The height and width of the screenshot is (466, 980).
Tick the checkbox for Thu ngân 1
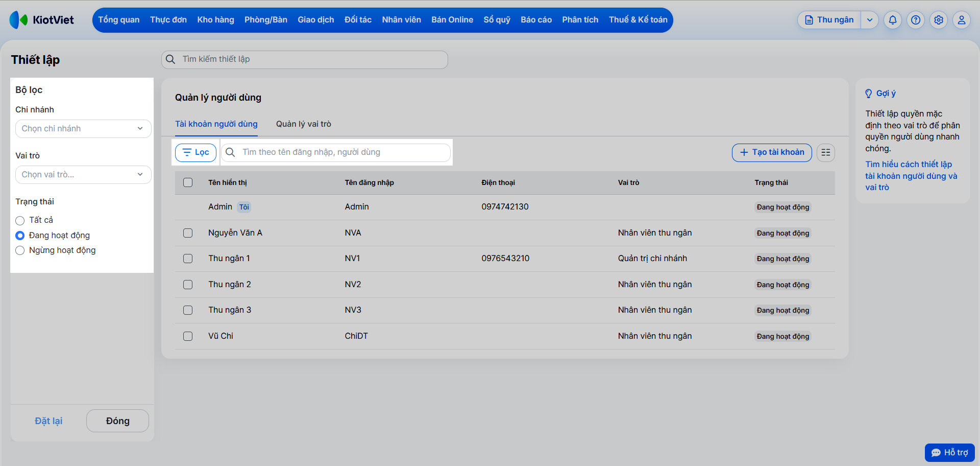click(x=188, y=259)
